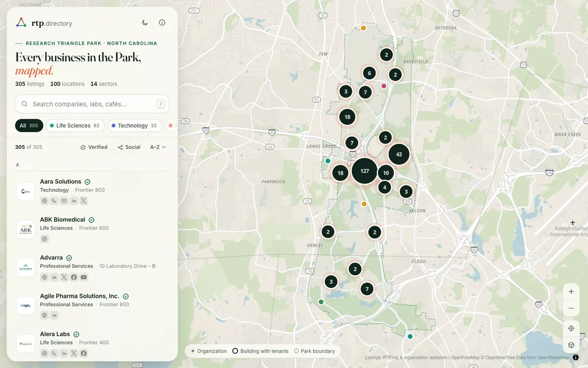Open Advarra YouTube icon
The height and width of the screenshot is (368, 588).
point(84,277)
